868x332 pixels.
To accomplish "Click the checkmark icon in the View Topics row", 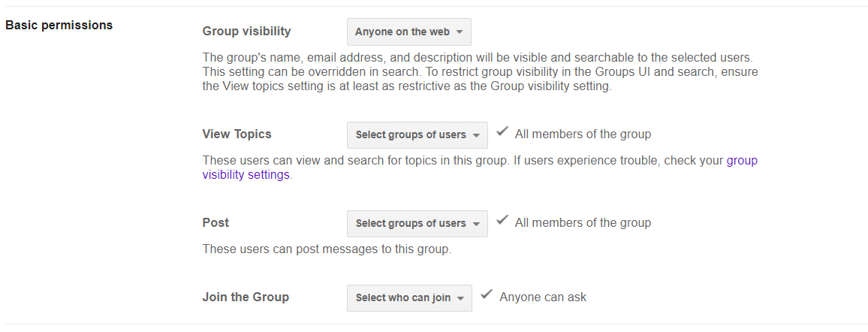I will pyautogui.click(x=503, y=133).
